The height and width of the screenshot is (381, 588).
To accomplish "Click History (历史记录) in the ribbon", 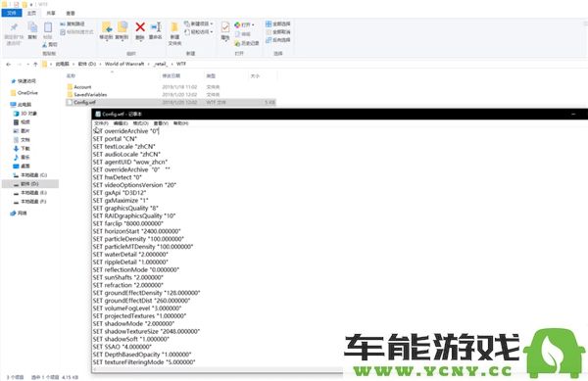I will (x=247, y=43).
